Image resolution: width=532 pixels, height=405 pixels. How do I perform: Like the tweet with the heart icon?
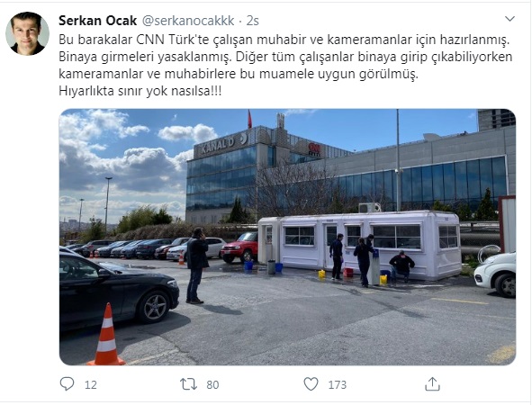pyautogui.click(x=311, y=384)
